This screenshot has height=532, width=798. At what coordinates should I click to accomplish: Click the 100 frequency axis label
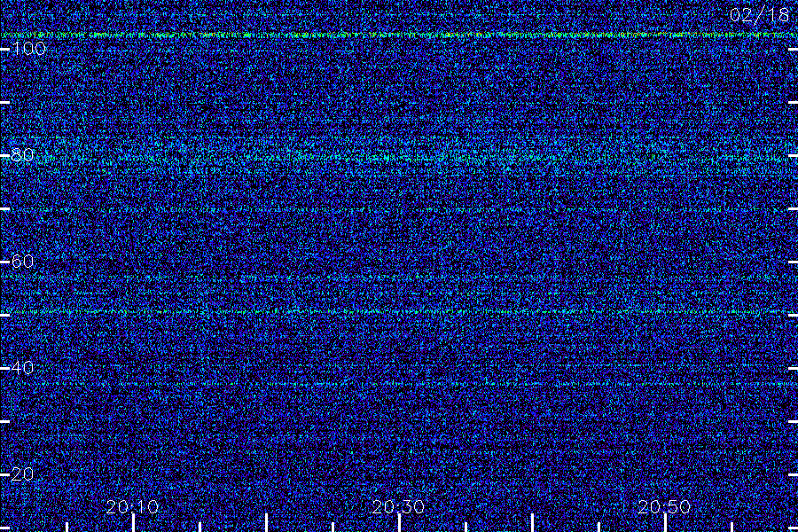28,49
